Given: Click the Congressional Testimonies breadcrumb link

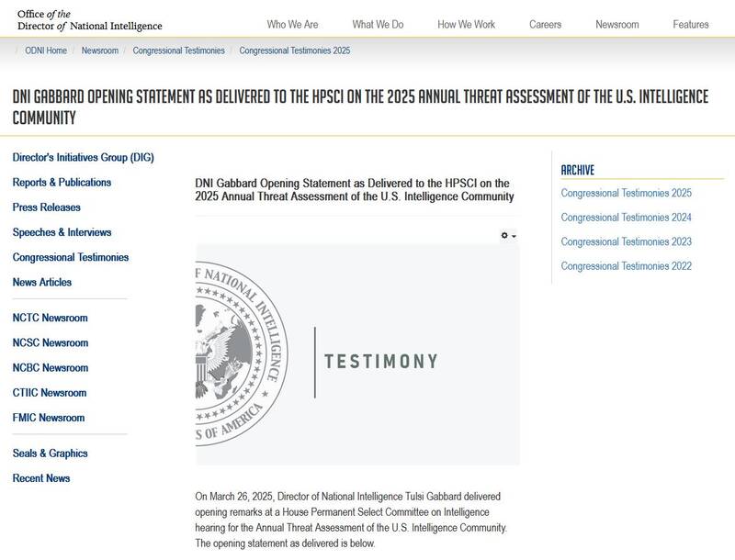Looking at the screenshot, I should [x=178, y=50].
